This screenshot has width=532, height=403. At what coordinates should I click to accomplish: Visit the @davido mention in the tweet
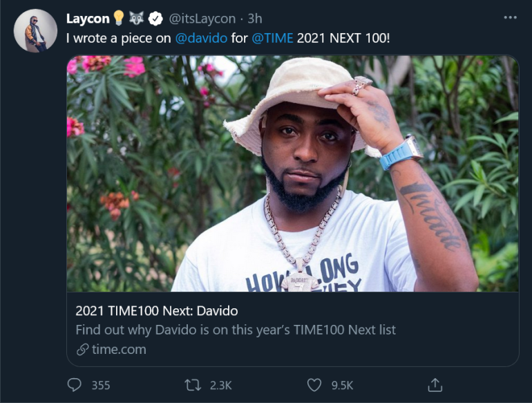click(201, 37)
